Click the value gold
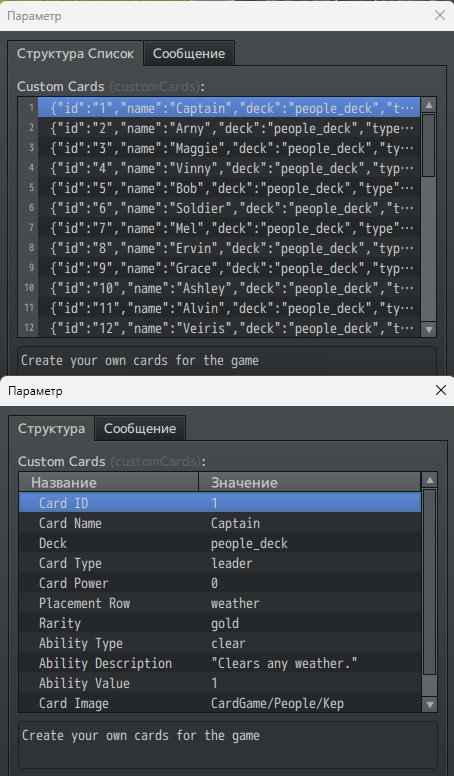 tap(225, 624)
